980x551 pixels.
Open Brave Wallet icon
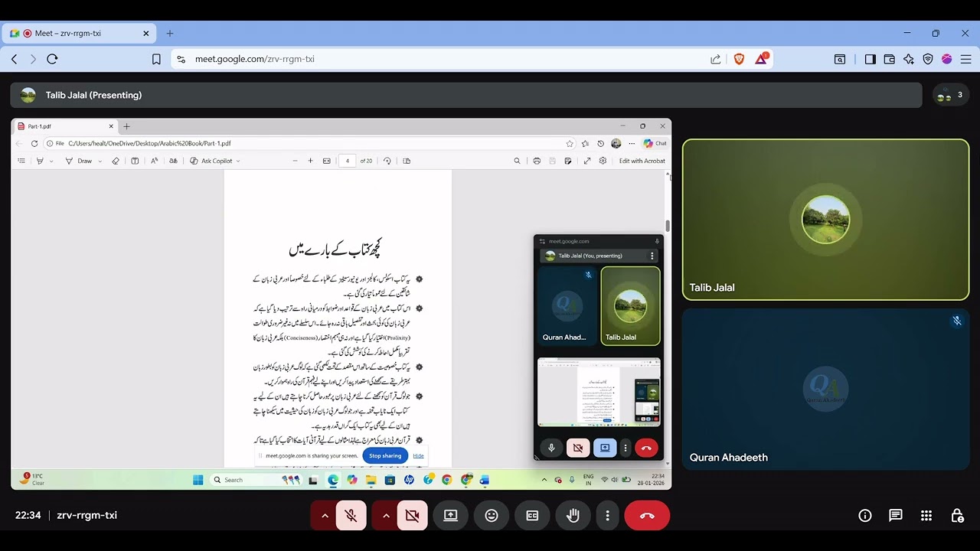[x=890, y=59]
